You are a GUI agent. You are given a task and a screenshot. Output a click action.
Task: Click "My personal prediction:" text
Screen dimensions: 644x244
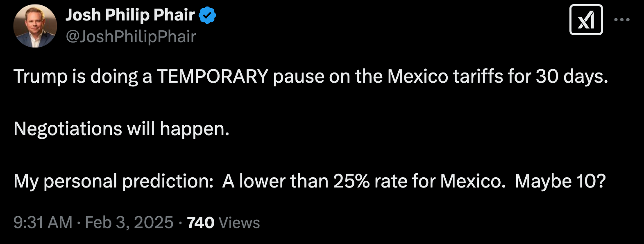113,181
